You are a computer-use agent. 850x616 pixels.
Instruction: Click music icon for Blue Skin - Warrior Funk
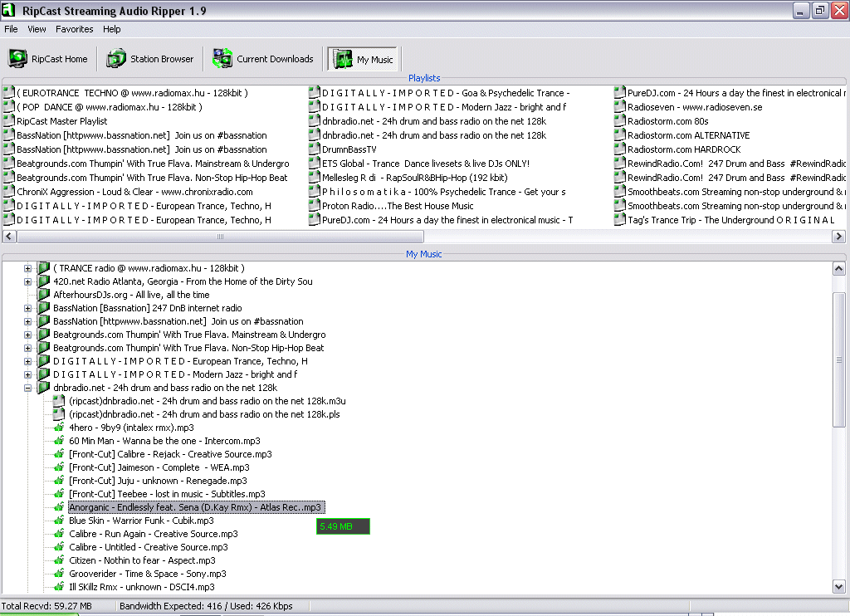coord(59,520)
